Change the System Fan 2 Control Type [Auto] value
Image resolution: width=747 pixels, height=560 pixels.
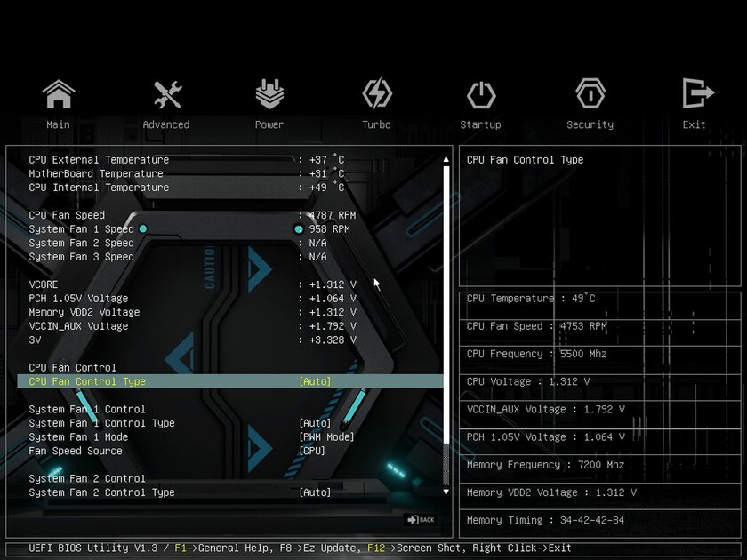[x=315, y=492]
